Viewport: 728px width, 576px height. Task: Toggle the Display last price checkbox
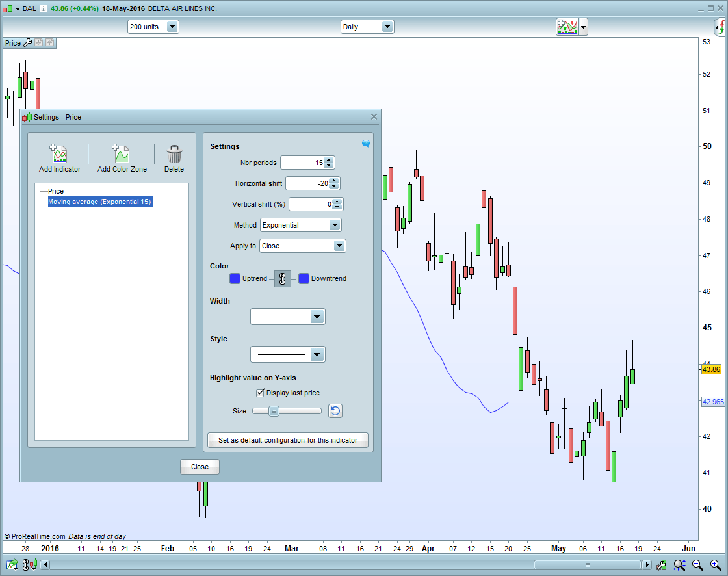point(261,393)
